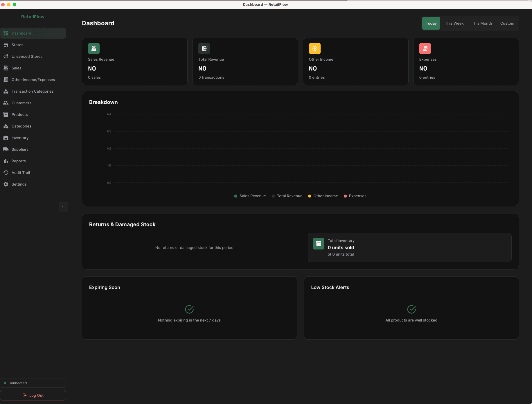Click the Inventory warehouse icon
Image resolution: width=532 pixels, height=404 pixels.
click(6, 138)
